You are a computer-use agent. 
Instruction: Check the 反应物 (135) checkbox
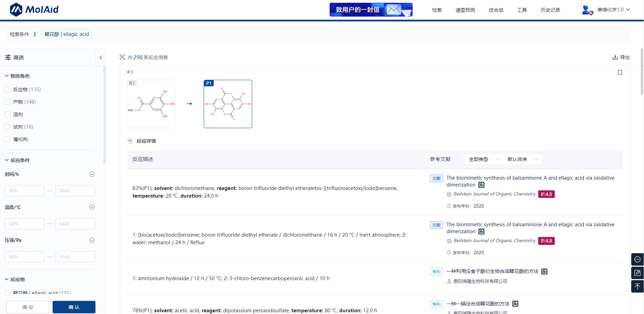[8, 89]
